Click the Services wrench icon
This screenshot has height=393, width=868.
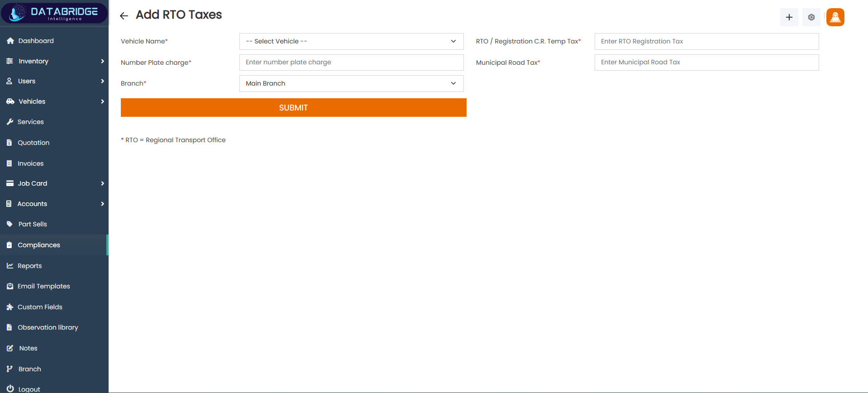coord(10,122)
